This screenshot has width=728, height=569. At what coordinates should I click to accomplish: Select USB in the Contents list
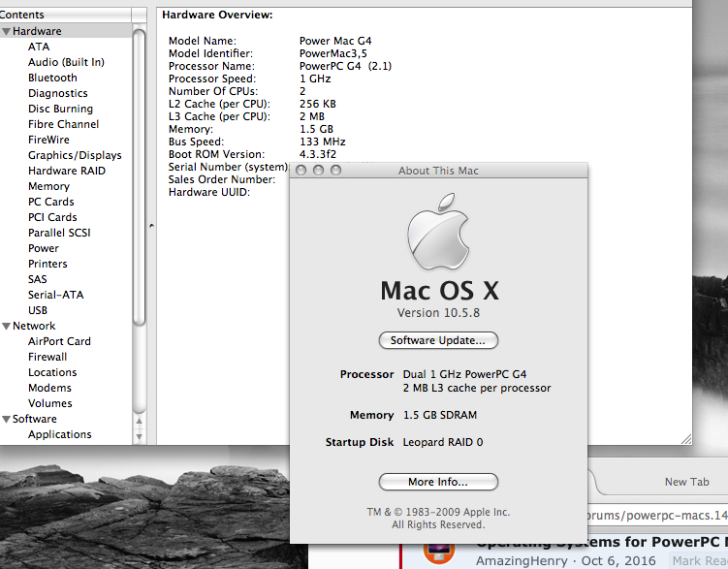point(38,310)
